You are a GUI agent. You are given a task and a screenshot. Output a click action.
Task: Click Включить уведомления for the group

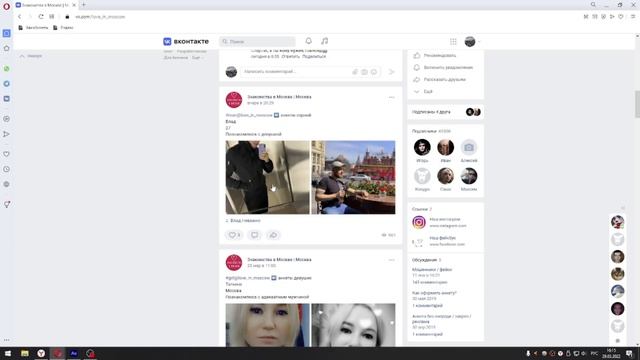click(x=448, y=67)
